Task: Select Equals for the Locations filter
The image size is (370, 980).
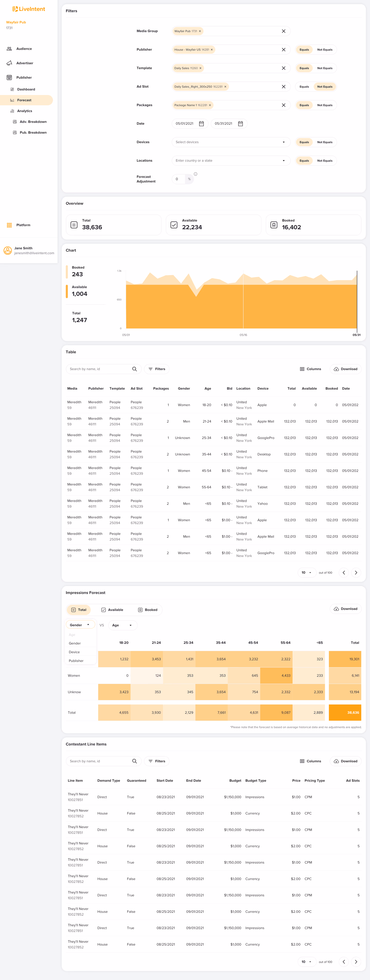Action: click(304, 161)
